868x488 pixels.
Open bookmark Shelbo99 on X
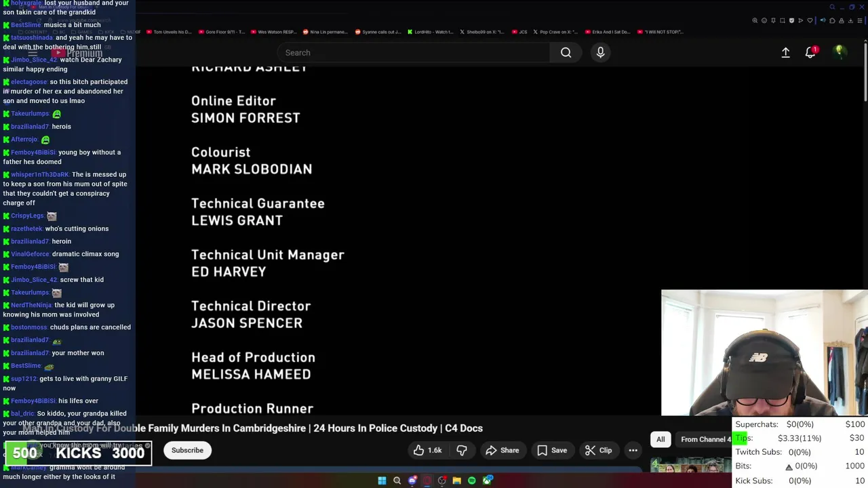pyautogui.click(x=481, y=32)
